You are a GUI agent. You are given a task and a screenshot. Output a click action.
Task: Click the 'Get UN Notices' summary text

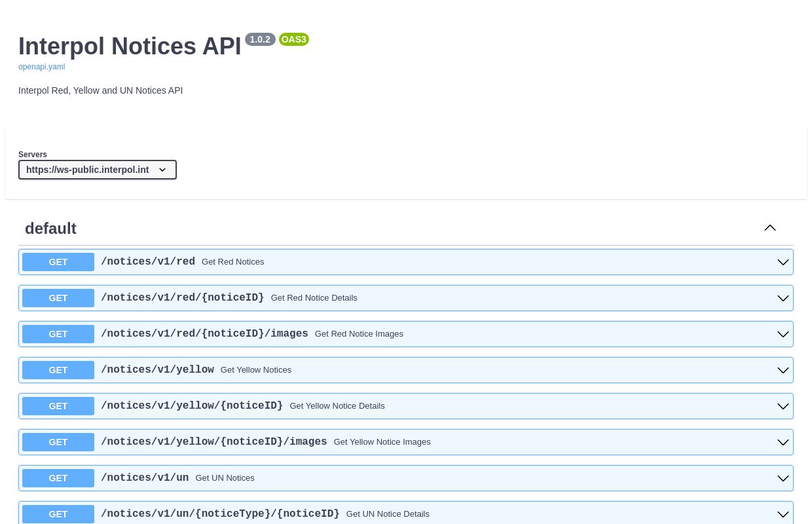pos(225,478)
